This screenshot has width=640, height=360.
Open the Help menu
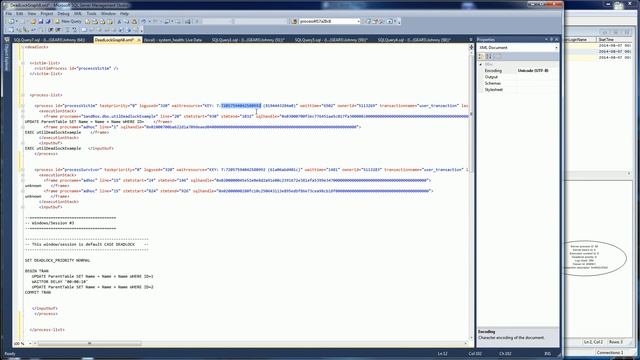124,13
